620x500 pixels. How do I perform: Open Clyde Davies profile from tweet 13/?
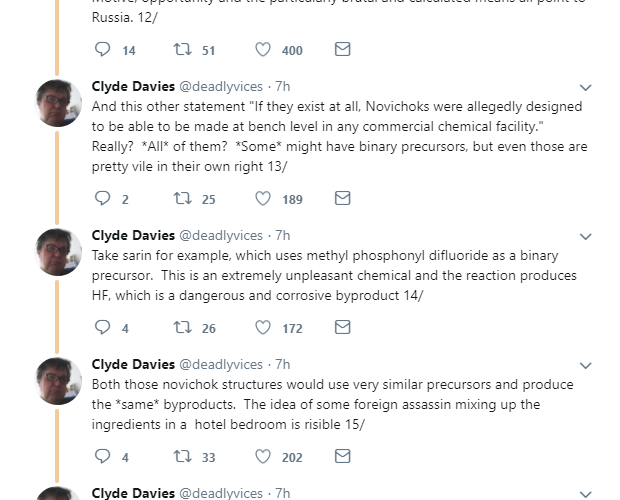click(132, 86)
